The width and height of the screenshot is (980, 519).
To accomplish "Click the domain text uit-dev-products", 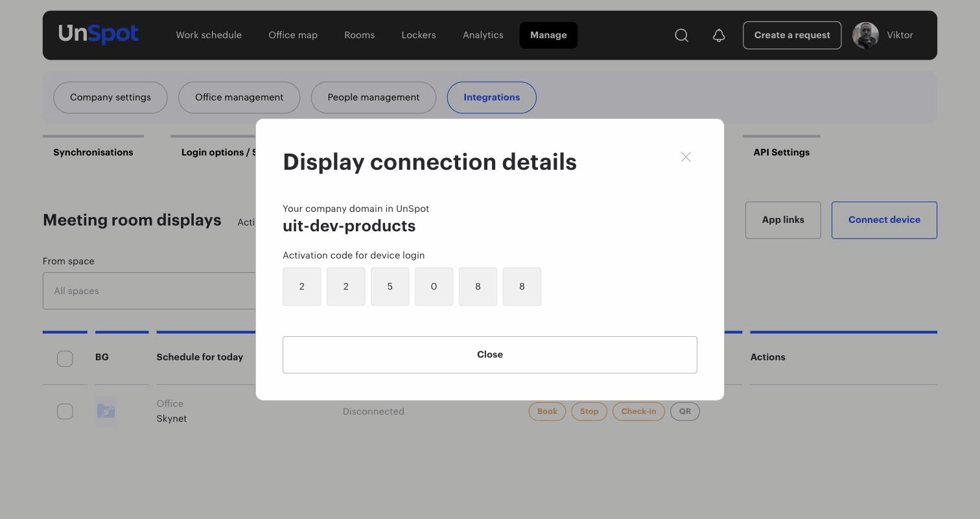I will click(349, 226).
